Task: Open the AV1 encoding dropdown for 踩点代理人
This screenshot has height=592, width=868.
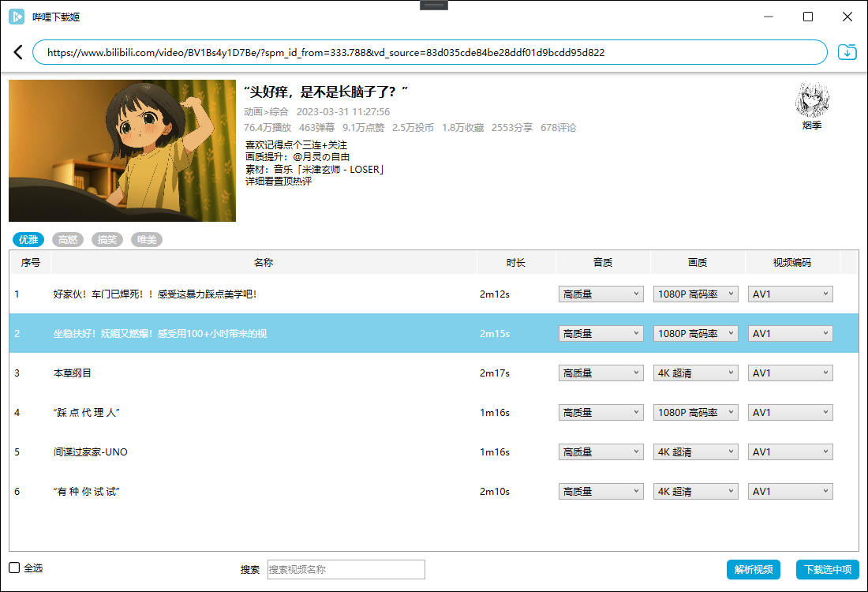Action: (790, 412)
